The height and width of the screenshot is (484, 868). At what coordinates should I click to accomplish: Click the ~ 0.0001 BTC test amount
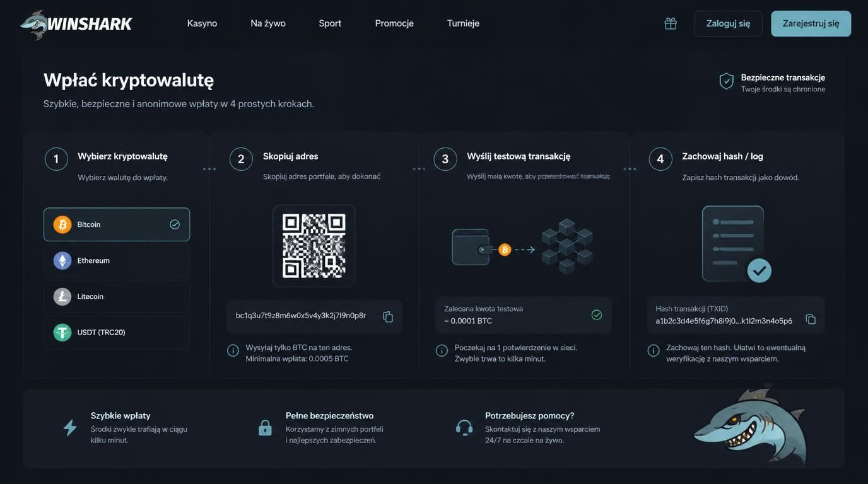point(468,321)
